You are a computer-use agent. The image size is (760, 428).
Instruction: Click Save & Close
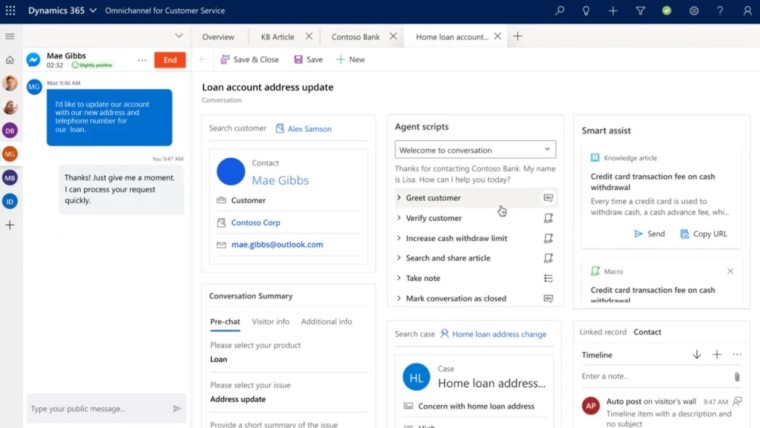pos(250,60)
